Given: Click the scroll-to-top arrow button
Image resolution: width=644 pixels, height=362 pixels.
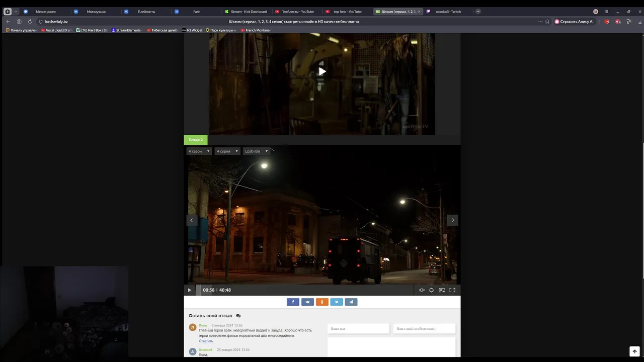Looking at the screenshot, I should [634, 351].
